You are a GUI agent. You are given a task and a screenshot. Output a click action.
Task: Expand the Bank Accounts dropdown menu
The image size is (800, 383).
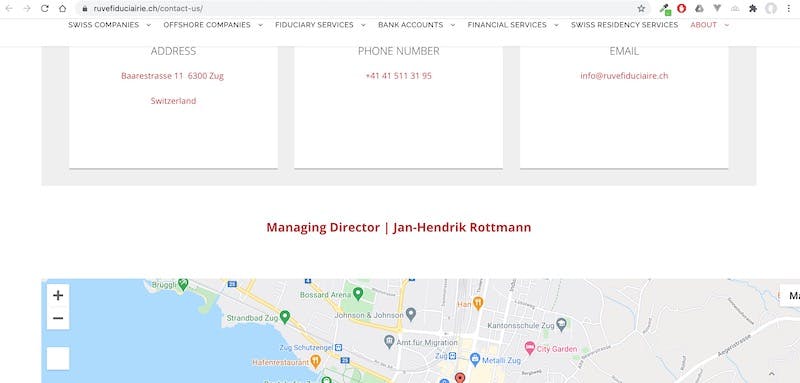tap(453, 24)
